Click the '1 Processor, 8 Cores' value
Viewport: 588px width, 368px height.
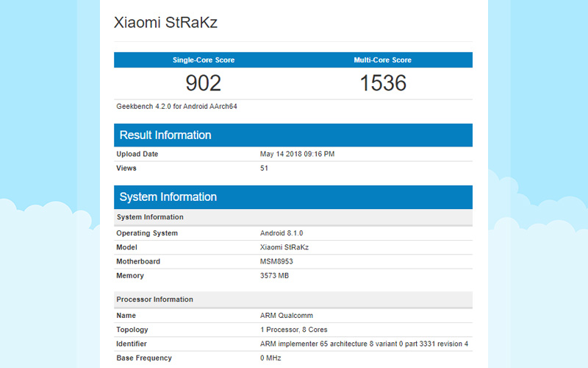tap(293, 330)
